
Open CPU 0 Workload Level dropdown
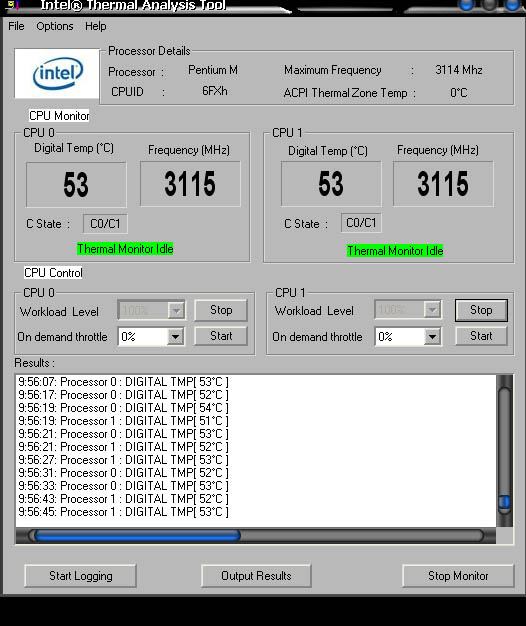pos(176,310)
